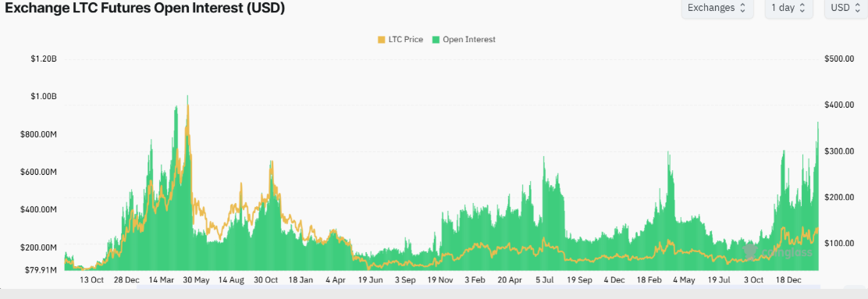Click the 19 Jun date label
Image resolution: width=868 pixels, height=299 pixels.
370,280
